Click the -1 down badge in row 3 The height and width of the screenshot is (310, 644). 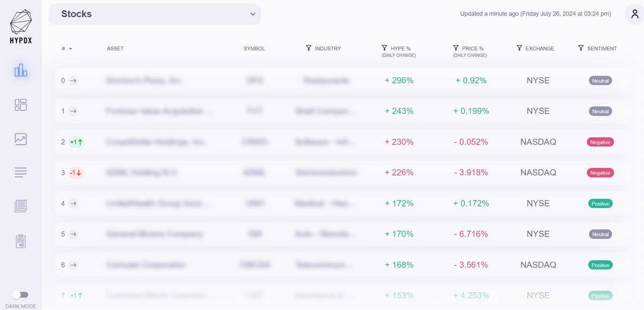[x=76, y=173]
